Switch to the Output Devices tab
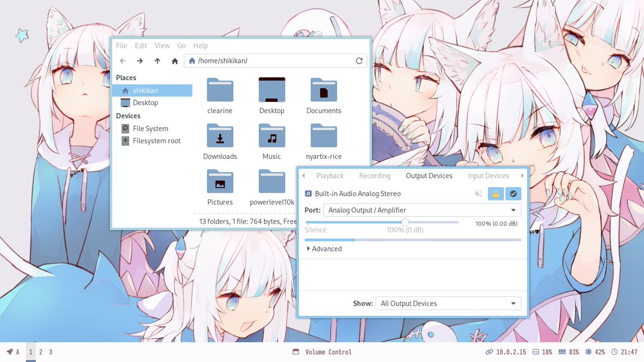The image size is (644, 362). click(x=429, y=176)
